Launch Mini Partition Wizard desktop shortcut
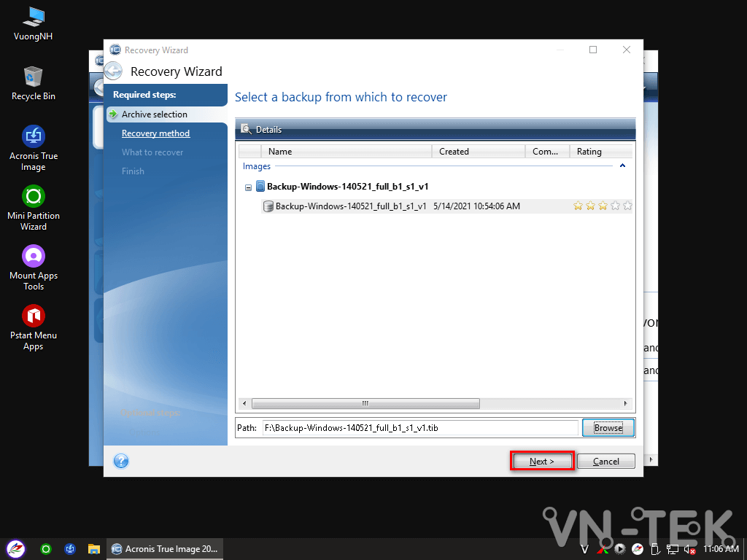 click(33, 208)
